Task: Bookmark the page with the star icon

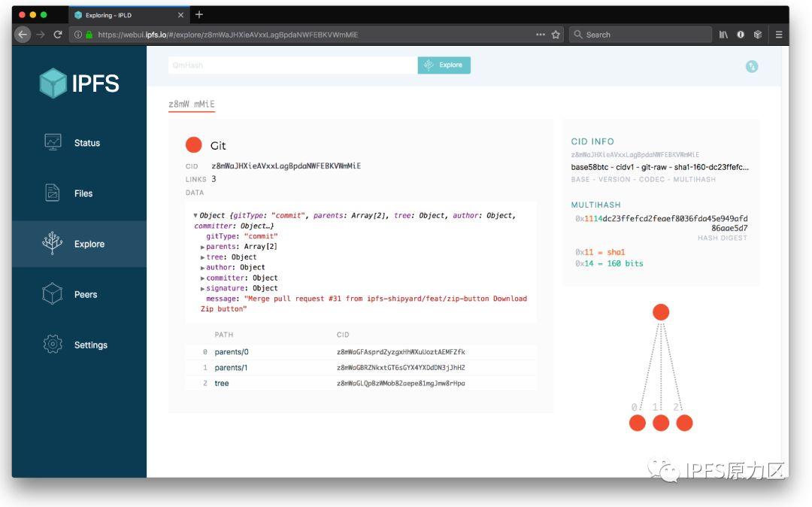Action: point(554,34)
